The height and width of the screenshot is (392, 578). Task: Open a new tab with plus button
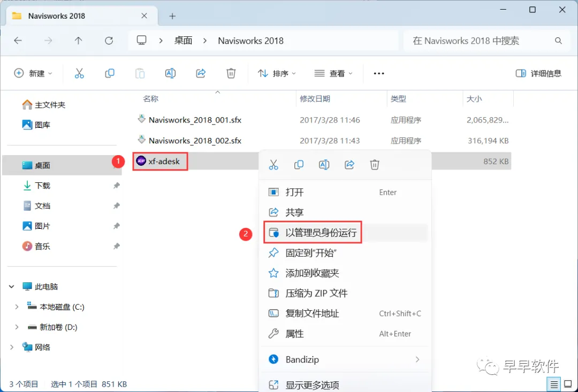click(x=172, y=16)
